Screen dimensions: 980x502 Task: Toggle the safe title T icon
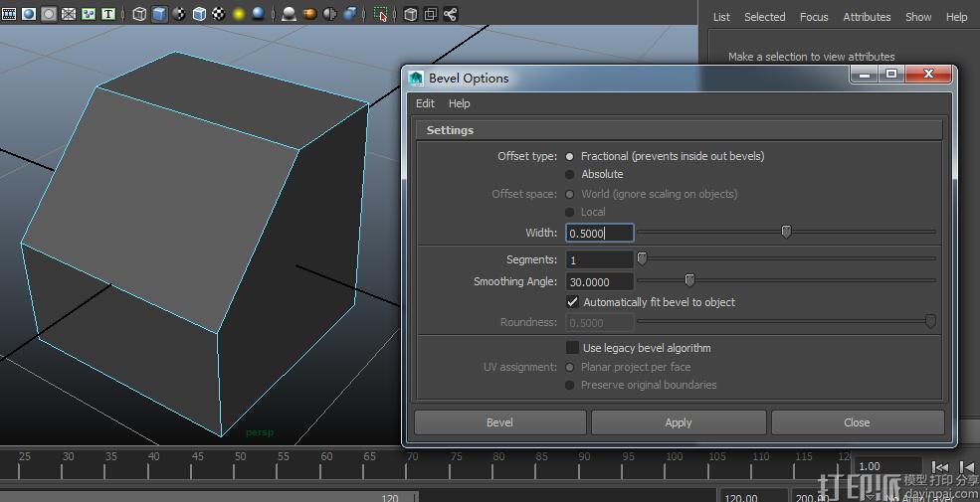tap(108, 14)
